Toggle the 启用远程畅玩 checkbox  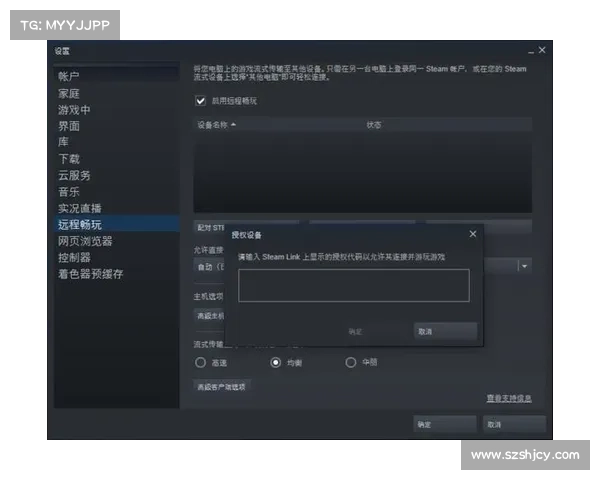(x=201, y=101)
